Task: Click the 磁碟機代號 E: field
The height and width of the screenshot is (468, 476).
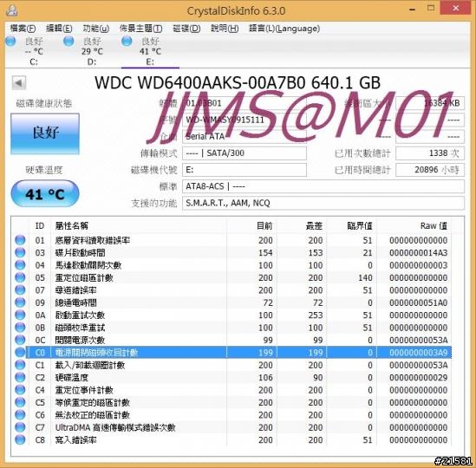Action: (x=245, y=170)
